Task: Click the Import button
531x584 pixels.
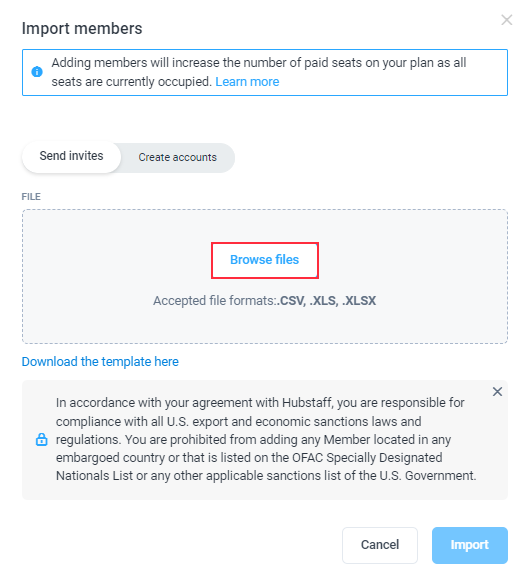Action: pos(470,545)
